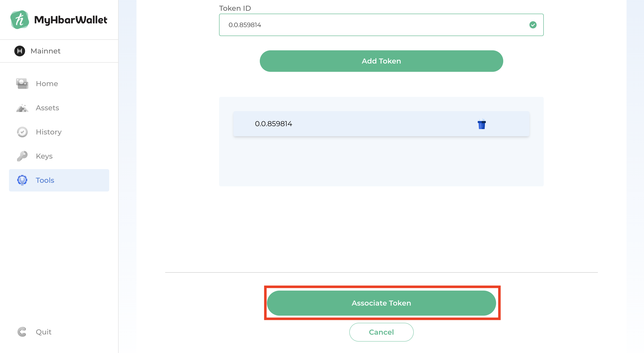Viewport: 644px width, 353px height.
Task: Cancel the token association
Action: coord(381,332)
